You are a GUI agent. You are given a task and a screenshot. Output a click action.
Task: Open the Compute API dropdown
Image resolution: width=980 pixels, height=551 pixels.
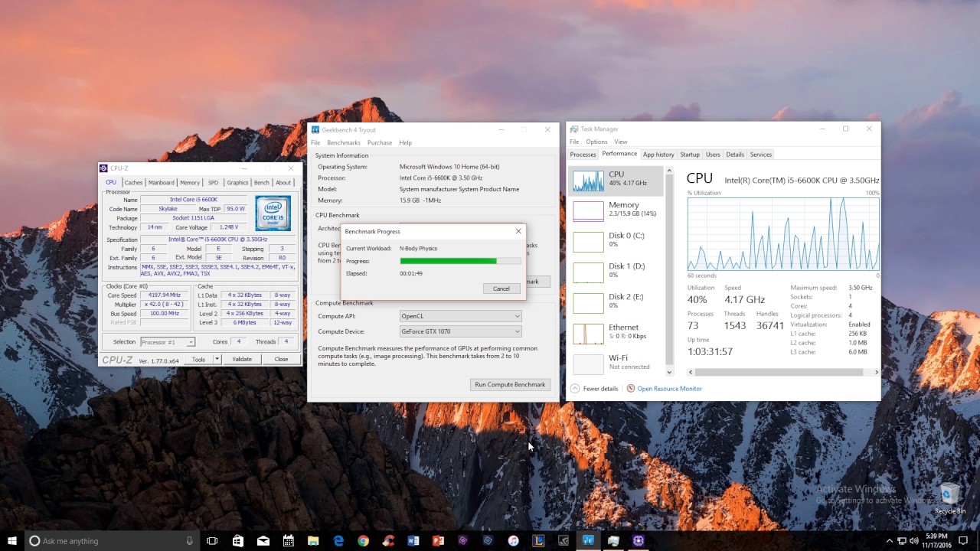click(461, 316)
